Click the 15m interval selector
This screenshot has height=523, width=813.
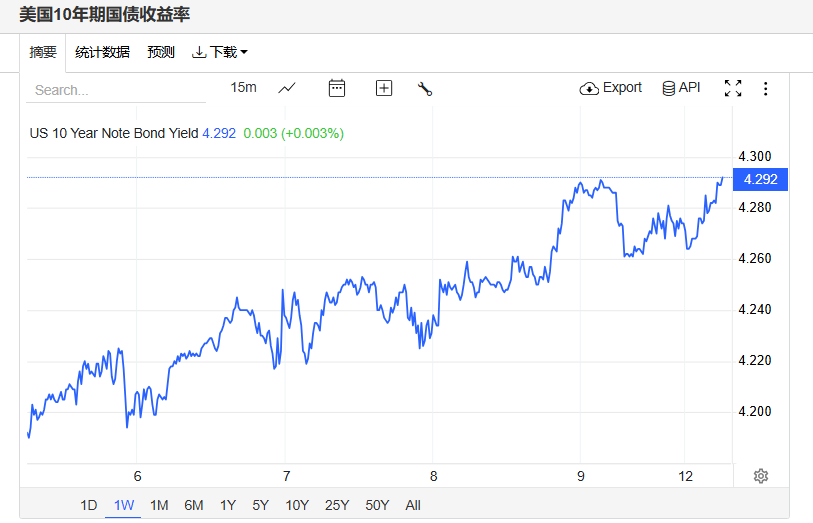pos(243,88)
